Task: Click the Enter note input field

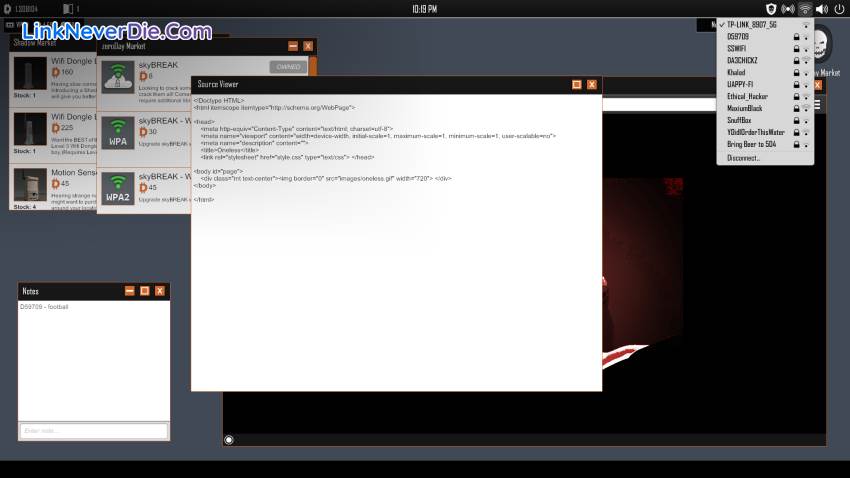Action: click(93, 431)
